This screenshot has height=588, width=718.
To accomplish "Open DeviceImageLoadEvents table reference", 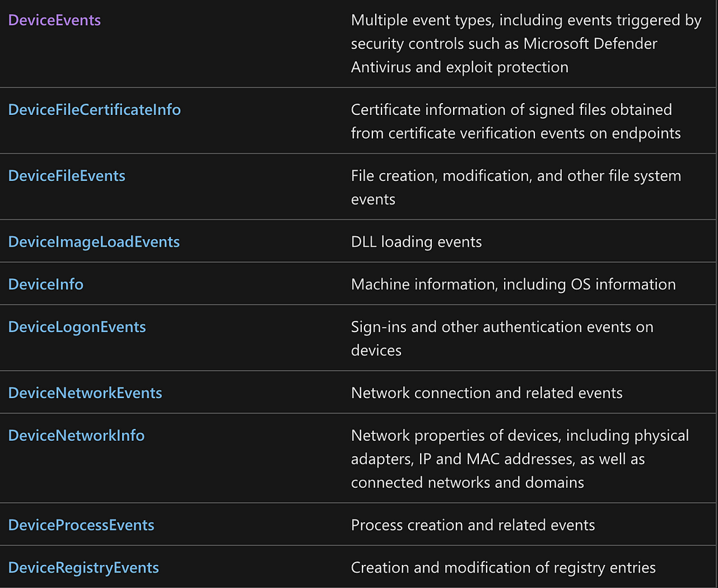I will click(94, 242).
